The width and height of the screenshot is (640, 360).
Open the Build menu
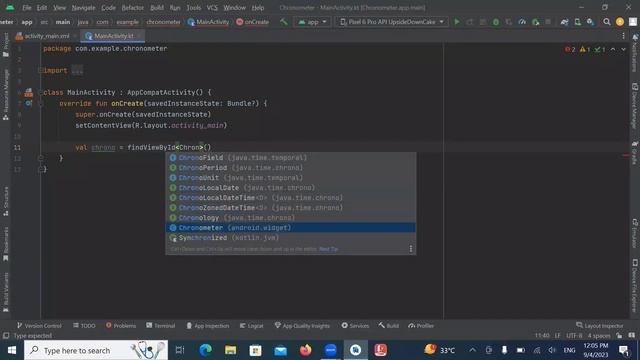157,8
